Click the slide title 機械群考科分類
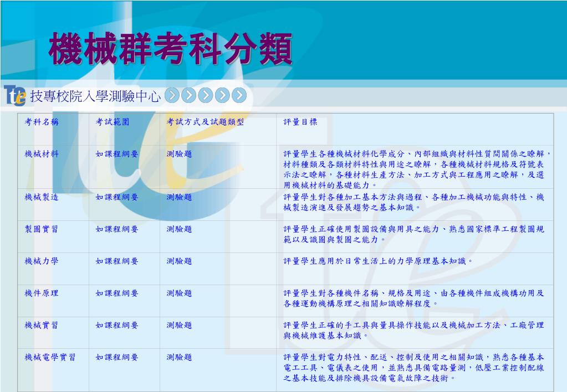Image resolution: width=567 pixels, height=392 pixels. [x=170, y=48]
